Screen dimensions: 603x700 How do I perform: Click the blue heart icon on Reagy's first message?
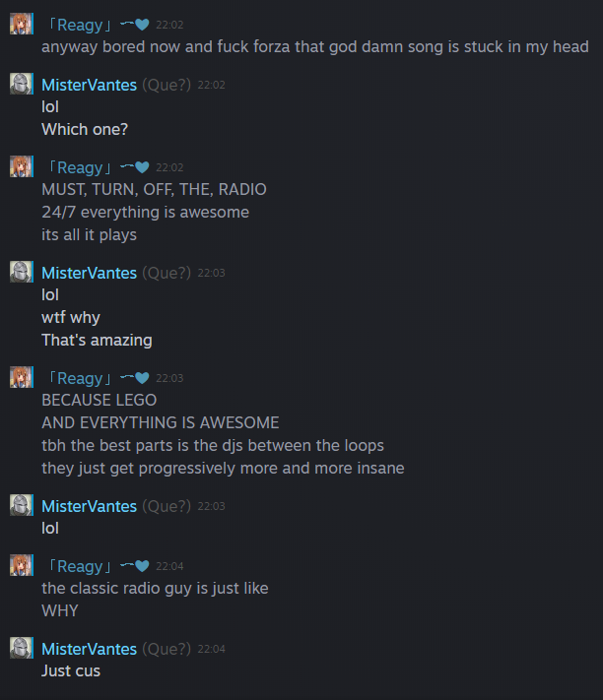coord(142,25)
